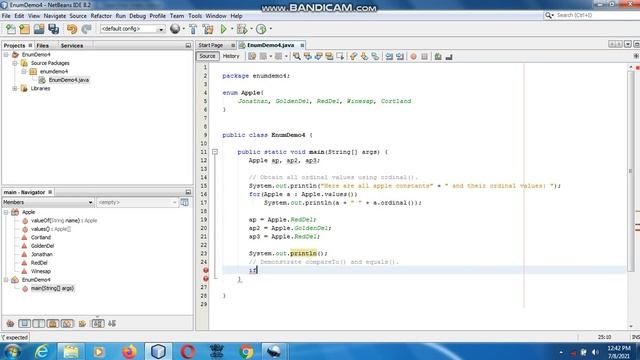Click the Open Project toolbar icon
This screenshot has height=360, width=640.
point(39,29)
